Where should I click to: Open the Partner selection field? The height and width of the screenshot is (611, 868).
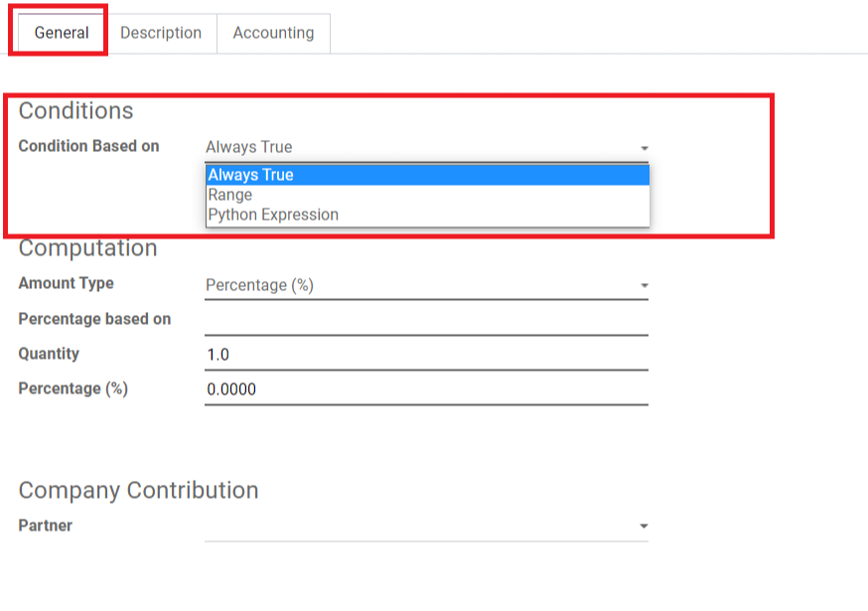point(426,526)
